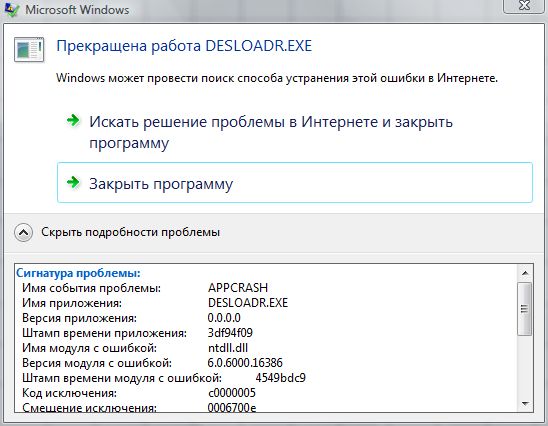
Task: Click the Microsoft Windows title bar icon
Action: click(x=12, y=9)
